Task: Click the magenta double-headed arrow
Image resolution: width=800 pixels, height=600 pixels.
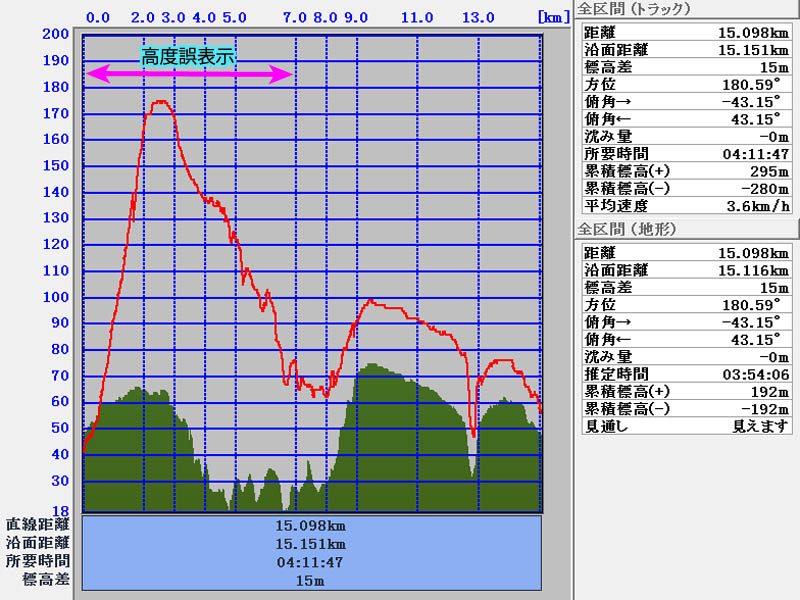Action: [190, 74]
